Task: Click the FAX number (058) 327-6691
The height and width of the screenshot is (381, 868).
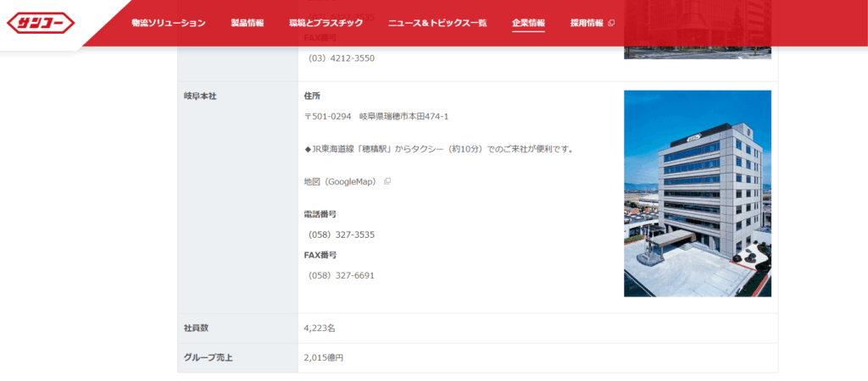Action: pos(341,275)
